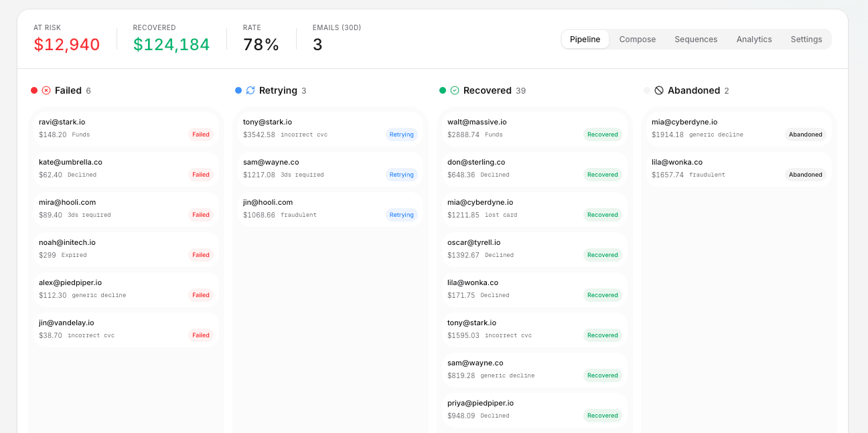Open the Compose tab
Viewport: 868px width, 433px height.
[638, 39]
